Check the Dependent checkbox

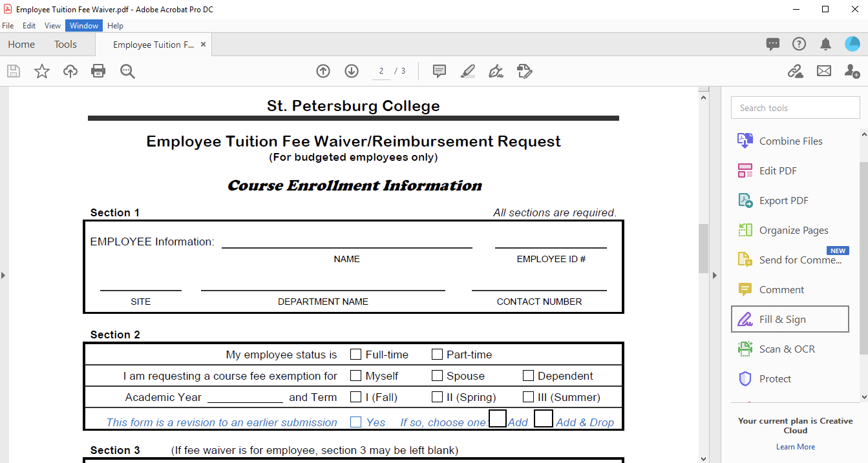[528, 375]
